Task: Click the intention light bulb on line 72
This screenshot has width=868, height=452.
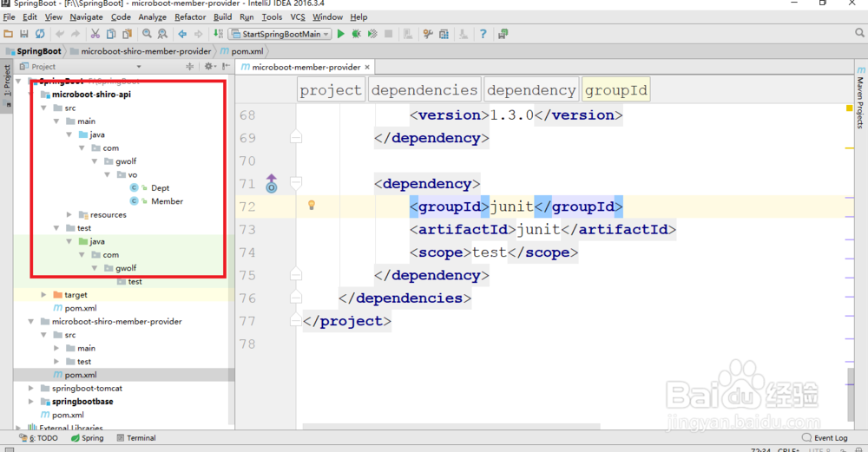Action: click(312, 206)
